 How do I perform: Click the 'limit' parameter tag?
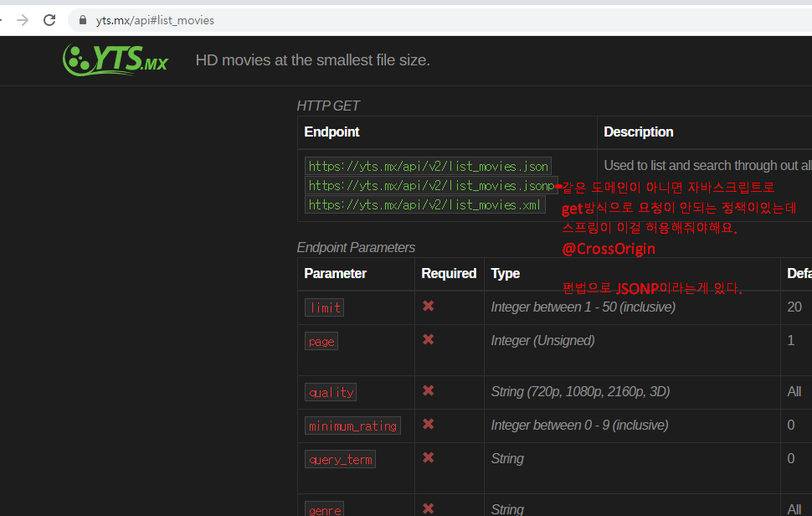324,307
